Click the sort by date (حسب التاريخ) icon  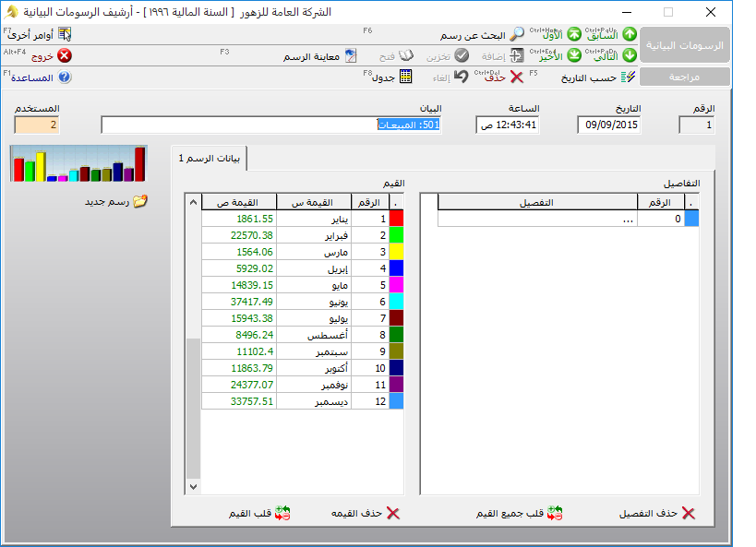[629, 77]
